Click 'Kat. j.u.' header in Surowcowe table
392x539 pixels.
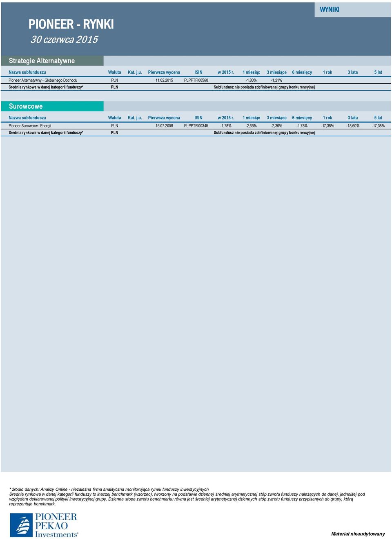click(x=135, y=118)
